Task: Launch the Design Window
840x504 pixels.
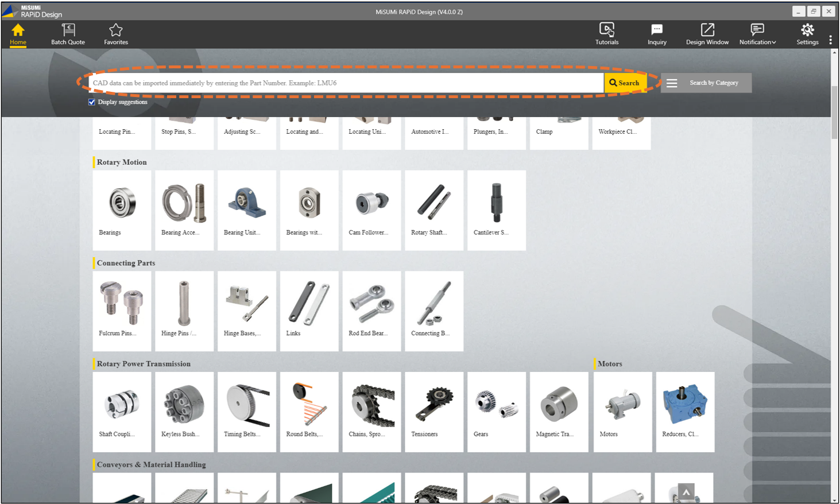Action: (707, 34)
